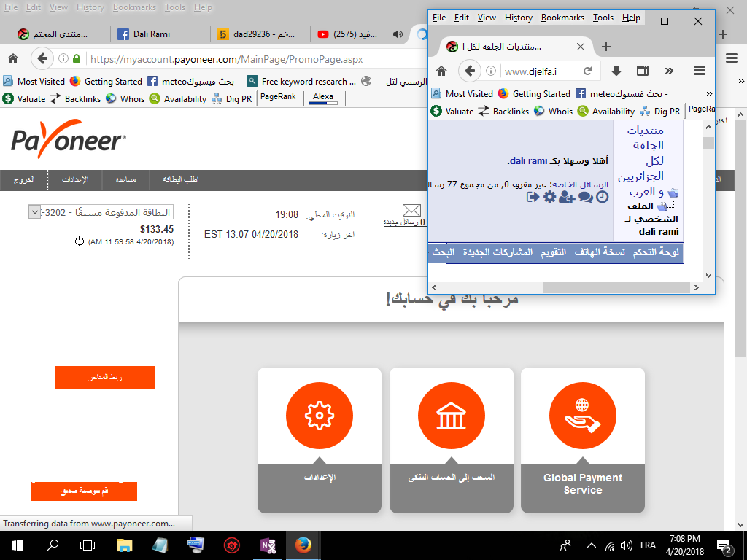This screenshot has height=560, width=747.
Task: Open the settings gear card icon
Action: point(320,415)
